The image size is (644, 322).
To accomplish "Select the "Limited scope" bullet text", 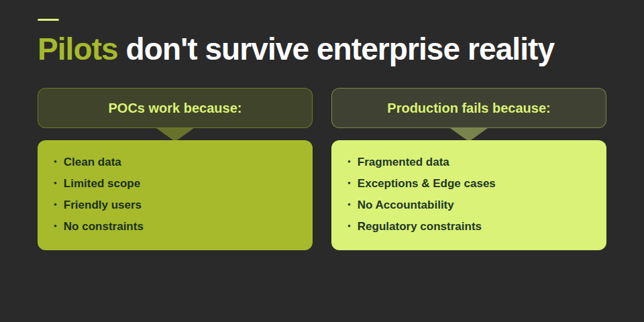I will (102, 183).
